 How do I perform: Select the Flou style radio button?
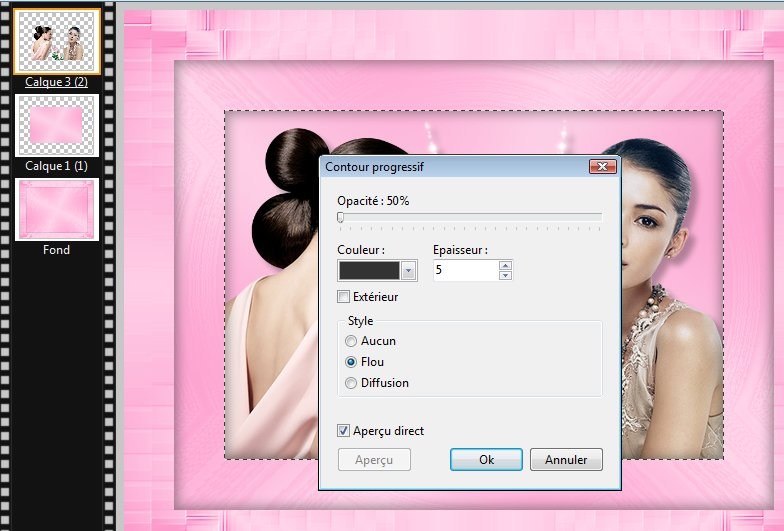pyautogui.click(x=351, y=362)
